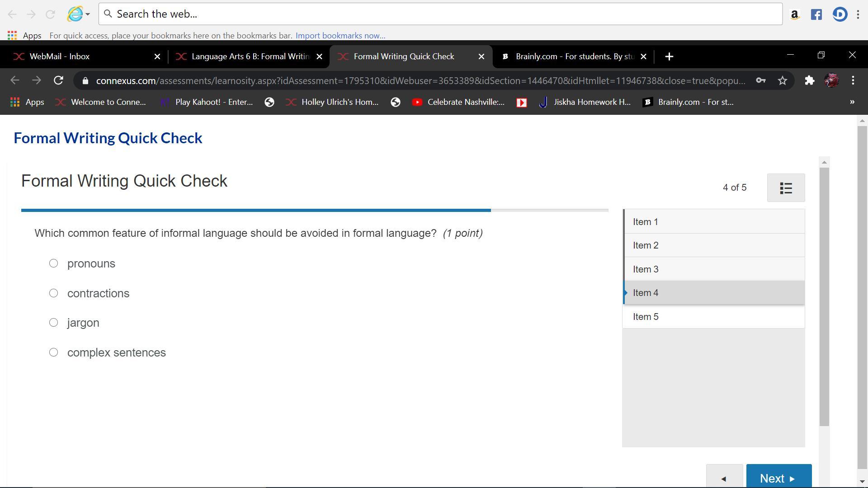Open the Internet Explorer engine dropdown arrow
The width and height of the screenshot is (868, 488).
tap(88, 14)
